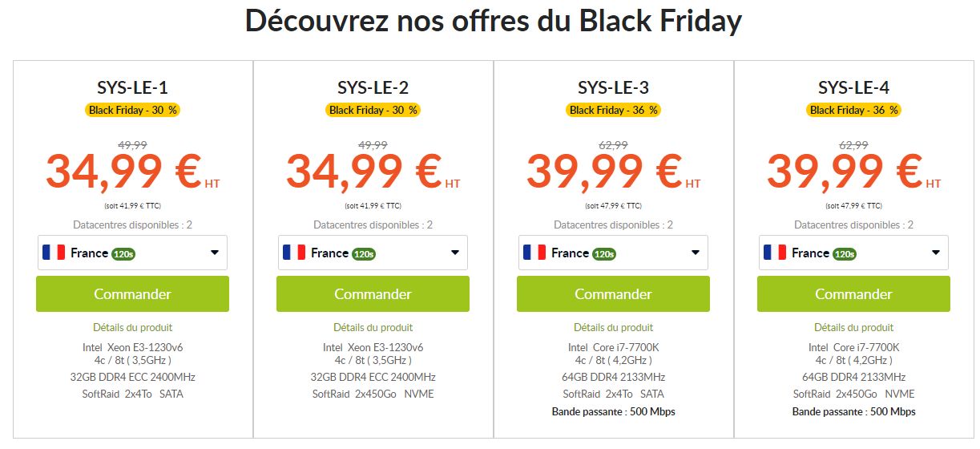The image size is (980, 449).
Task: Click the France flag icon in SYS-LE-2
Action: point(294,253)
